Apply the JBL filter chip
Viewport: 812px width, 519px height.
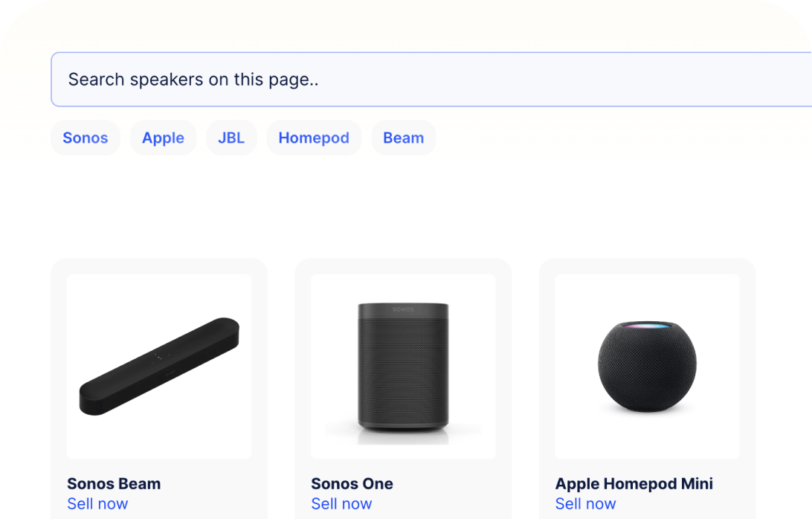231,138
